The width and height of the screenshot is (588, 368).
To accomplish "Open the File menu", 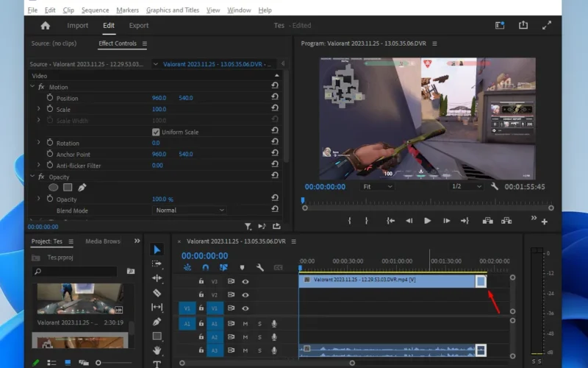I will (32, 10).
